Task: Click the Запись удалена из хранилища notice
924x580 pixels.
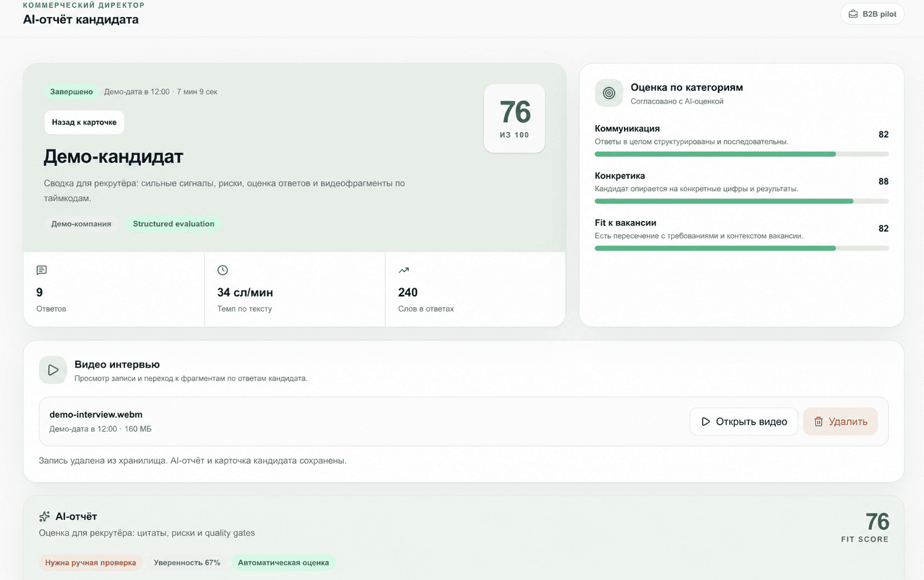Action: click(x=193, y=460)
